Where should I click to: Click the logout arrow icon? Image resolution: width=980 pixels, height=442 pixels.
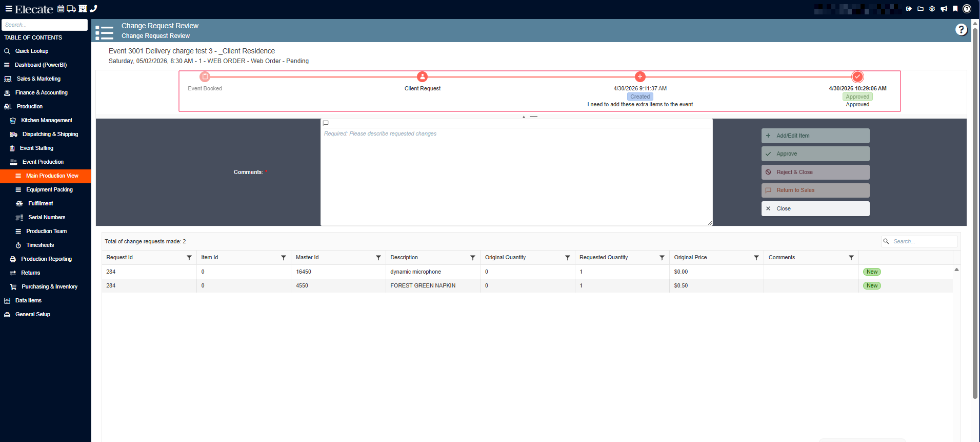[x=909, y=9]
